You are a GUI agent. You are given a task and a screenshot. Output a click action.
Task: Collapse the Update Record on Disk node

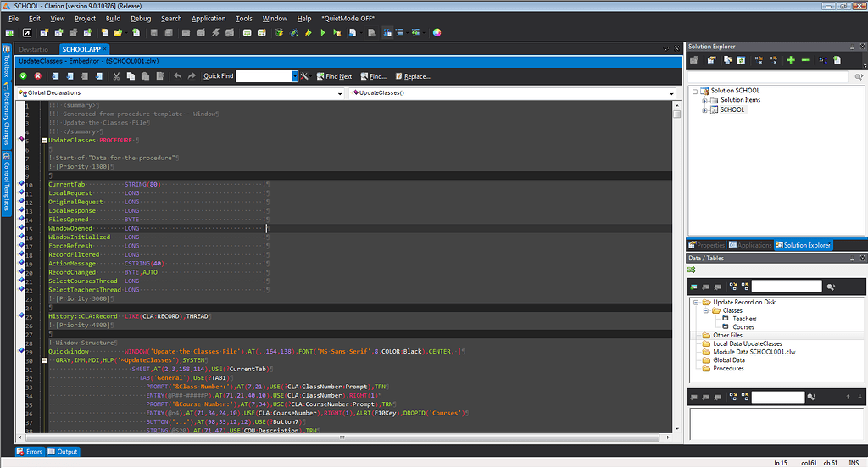pyautogui.click(x=695, y=302)
